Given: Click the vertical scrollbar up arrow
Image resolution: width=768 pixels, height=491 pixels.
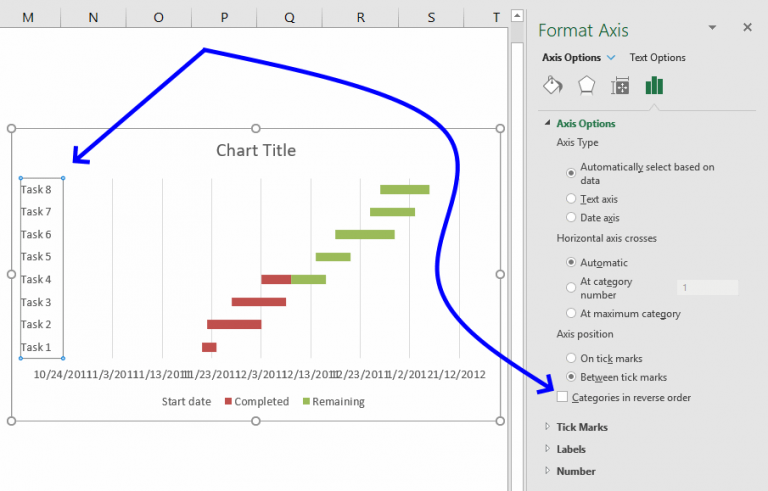Looking at the screenshot, I should [517, 16].
